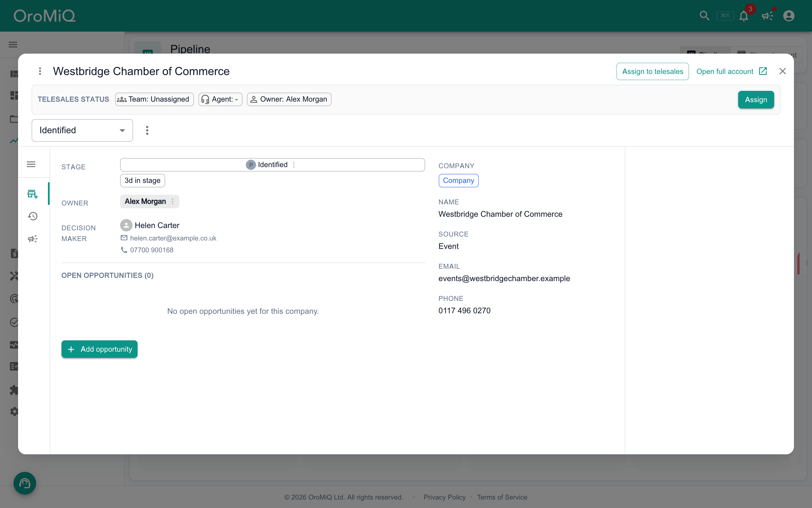Click the Team: Unassigned chip
Screen dimensions: 812x508
tap(154, 99)
